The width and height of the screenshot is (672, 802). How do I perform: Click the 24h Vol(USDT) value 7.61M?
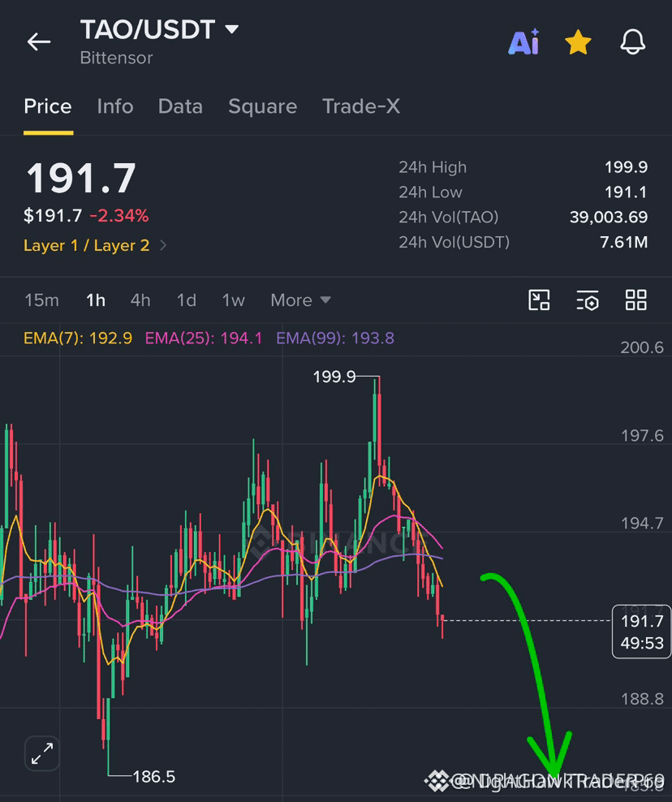click(x=623, y=243)
